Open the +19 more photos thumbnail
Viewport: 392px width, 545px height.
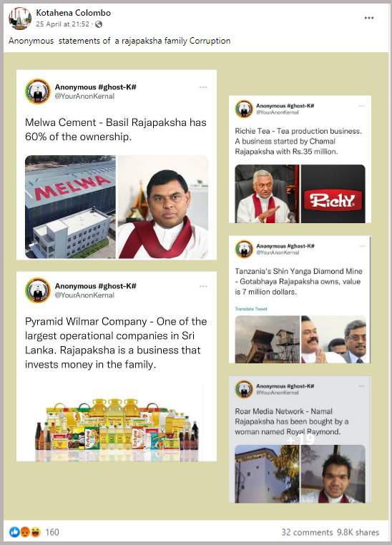point(300,439)
